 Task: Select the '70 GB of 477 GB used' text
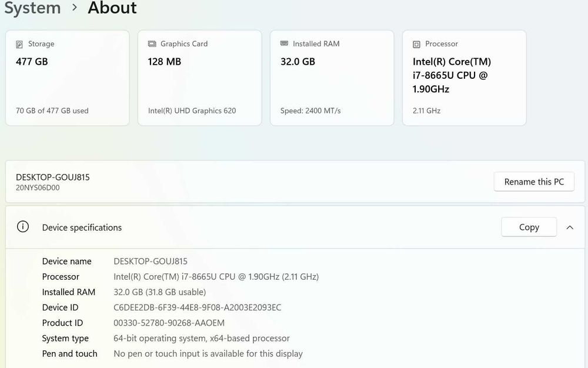(52, 111)
